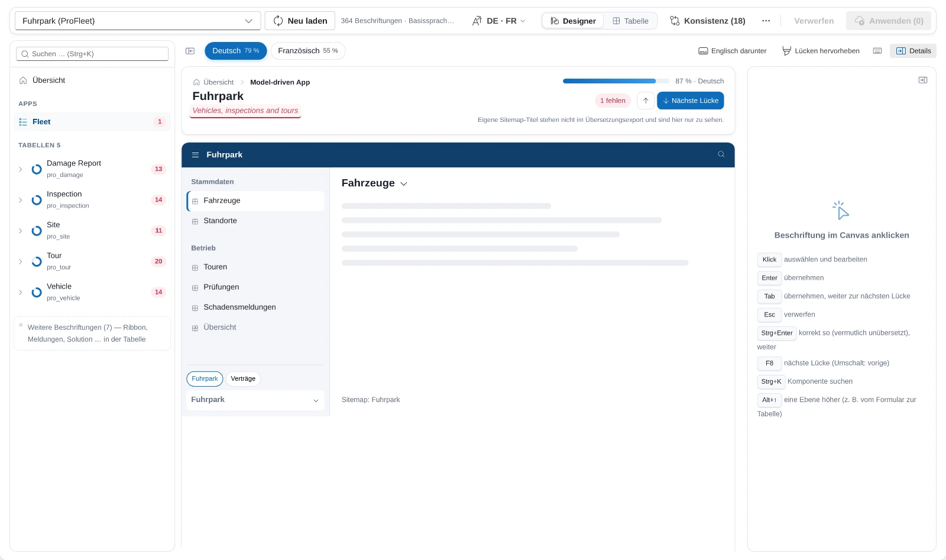
Task: Expand the Damage Report table row
Action: [x=20, y=169]
